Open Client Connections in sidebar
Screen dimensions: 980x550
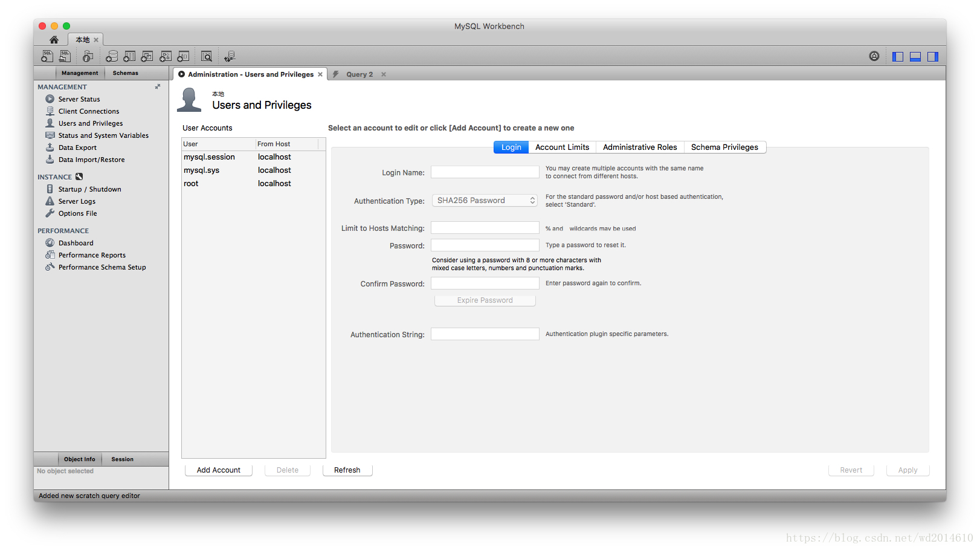(x=89, y=111)
